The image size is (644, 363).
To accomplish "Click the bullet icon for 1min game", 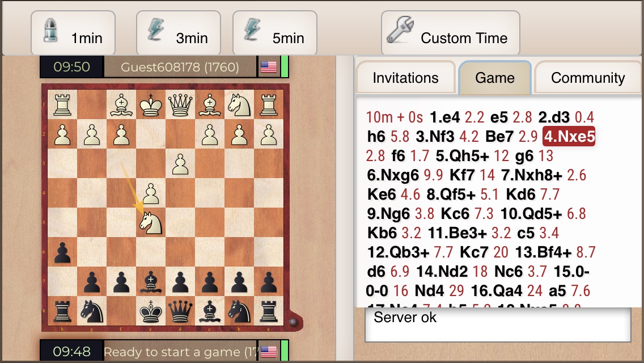I will tap(50, 30).
